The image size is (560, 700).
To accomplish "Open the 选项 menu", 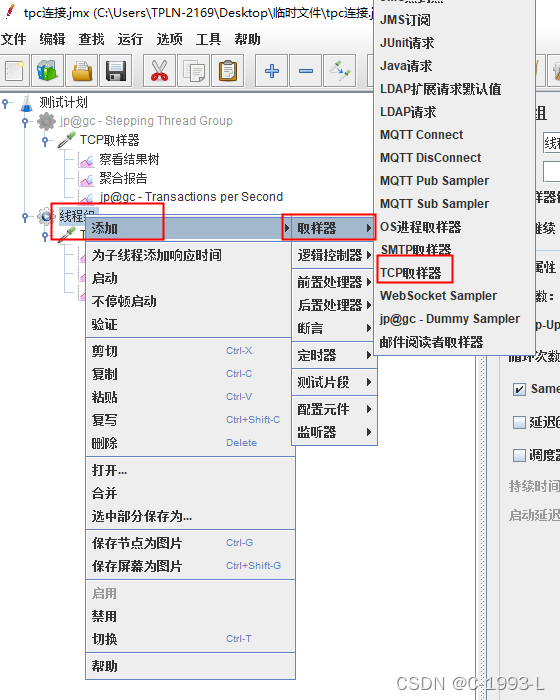I will click(169, 39).
